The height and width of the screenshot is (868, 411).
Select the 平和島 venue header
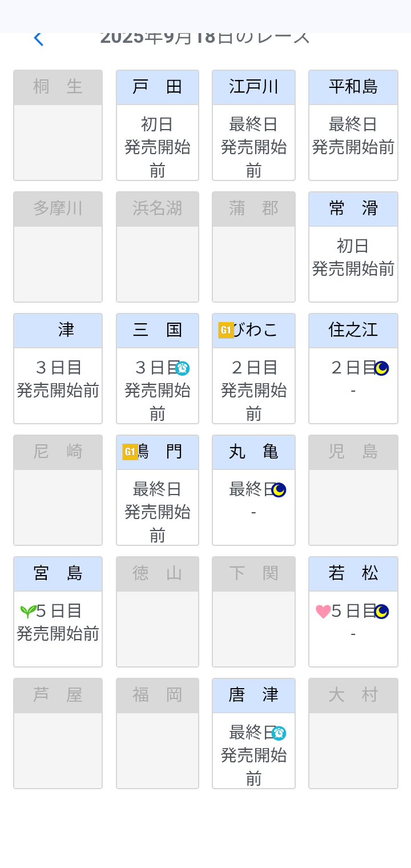pyautogui.click(x=353, y=87)
